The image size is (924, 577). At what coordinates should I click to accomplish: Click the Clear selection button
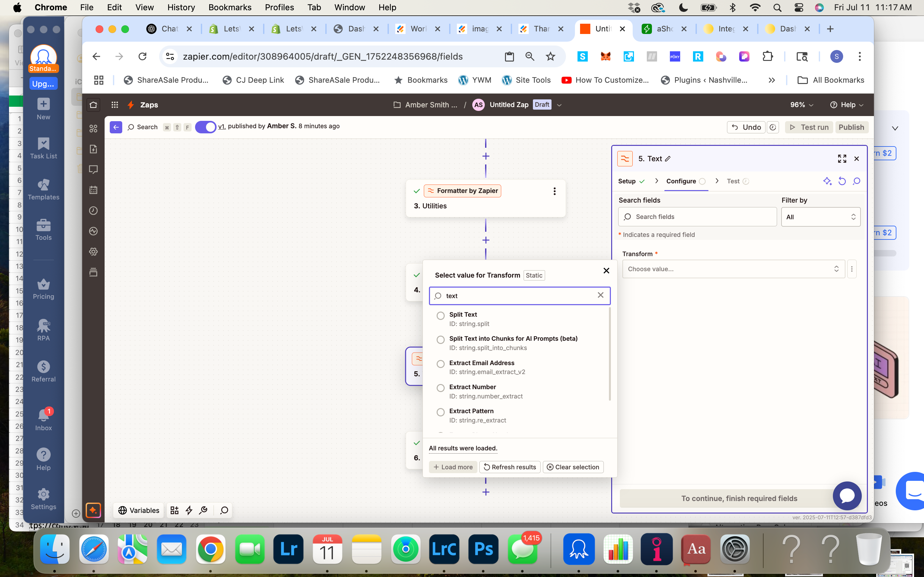573,467
